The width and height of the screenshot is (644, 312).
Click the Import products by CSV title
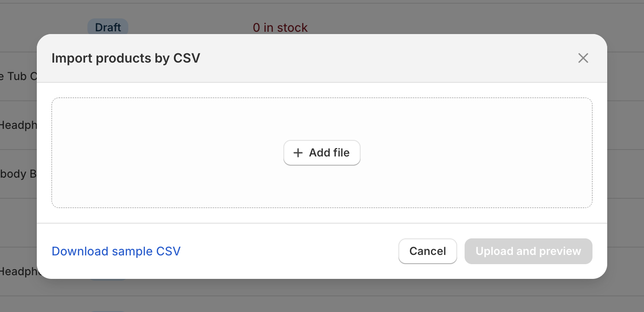(x=126, y=58)
